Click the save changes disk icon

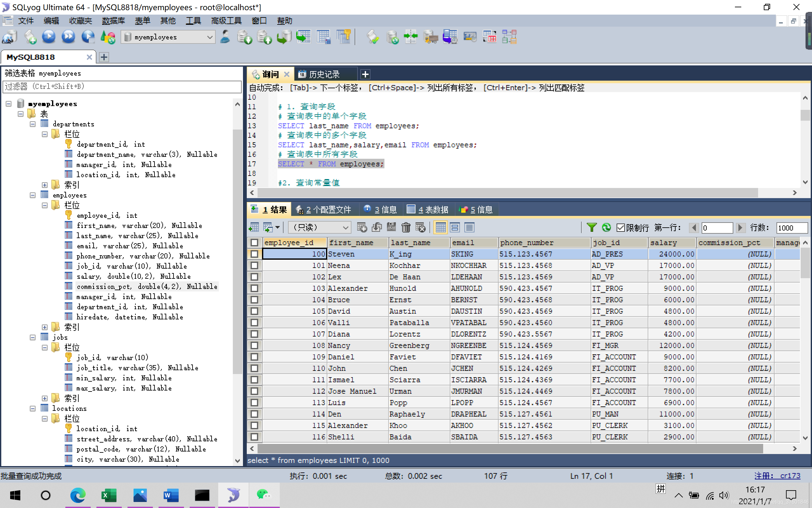click(x=391, y=227)
